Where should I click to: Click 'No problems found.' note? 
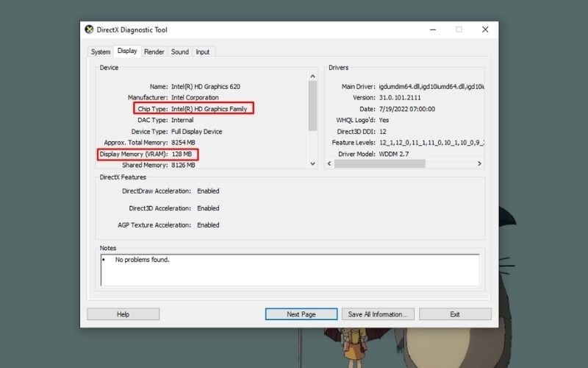pos(142,260)
